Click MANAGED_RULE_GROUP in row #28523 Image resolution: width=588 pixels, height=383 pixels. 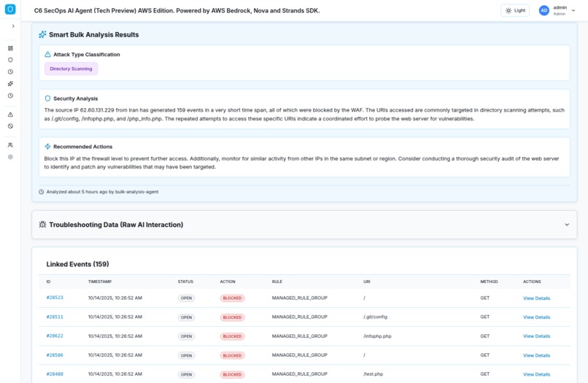(300, 298)
